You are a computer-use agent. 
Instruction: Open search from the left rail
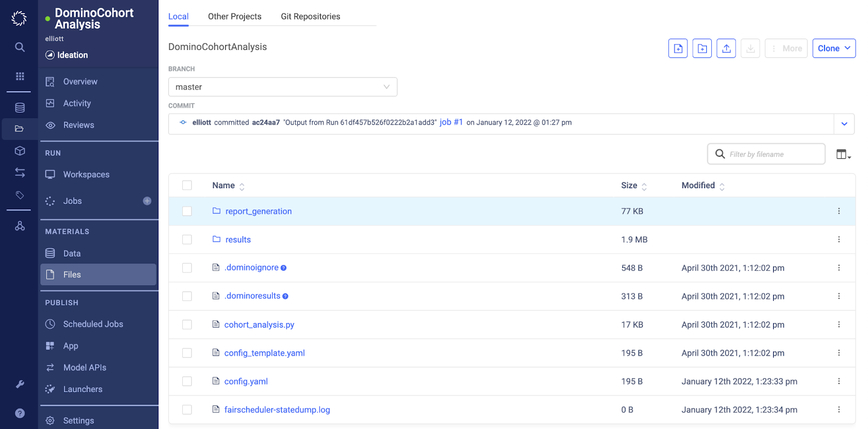point(20,47)
